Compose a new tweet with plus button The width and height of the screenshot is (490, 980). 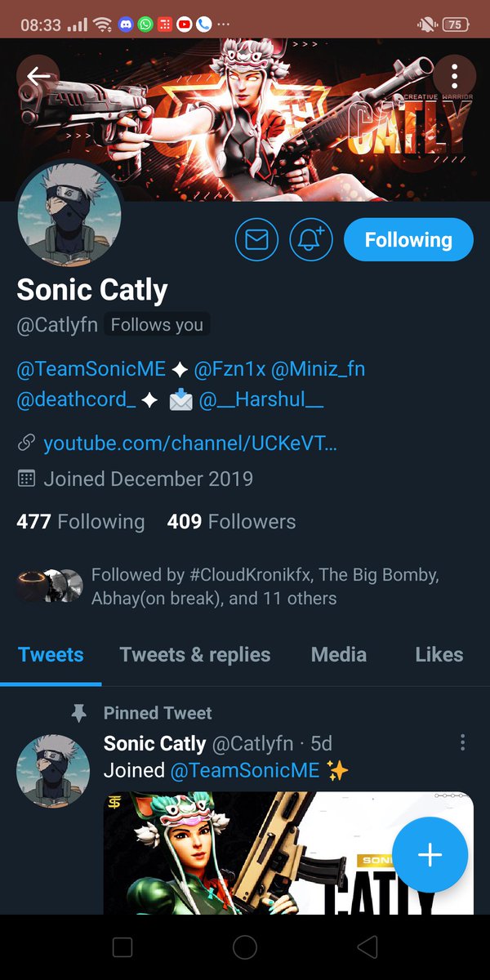pyautogui.click(x=430, y=854)
